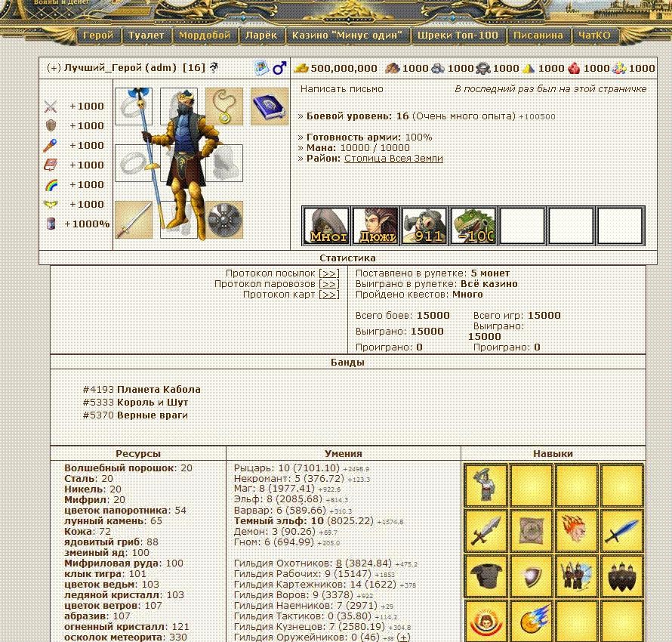Select the hooded army unit portrait
672x642 pixels.
(327, 226)
